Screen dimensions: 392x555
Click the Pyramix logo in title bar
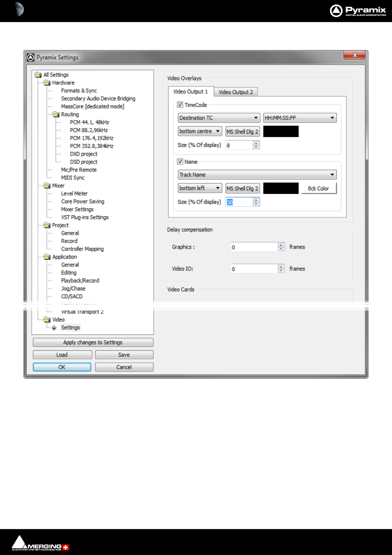click(31, 57)
